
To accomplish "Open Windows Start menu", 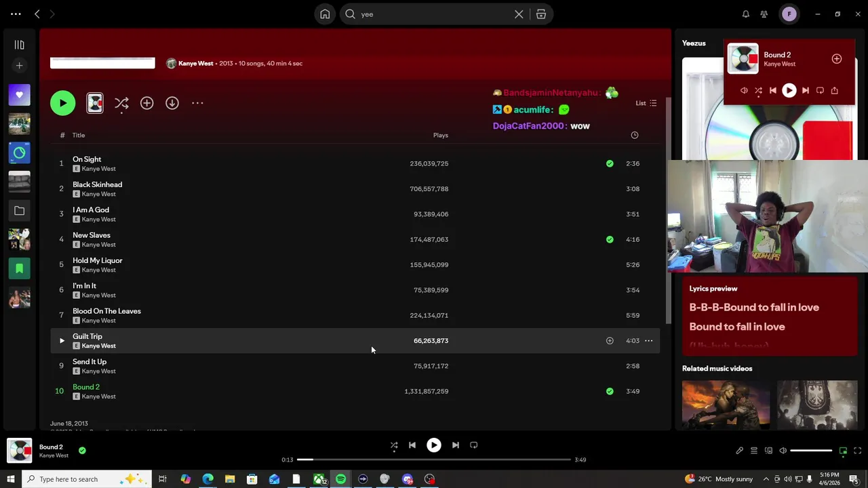I will point(10,479).
